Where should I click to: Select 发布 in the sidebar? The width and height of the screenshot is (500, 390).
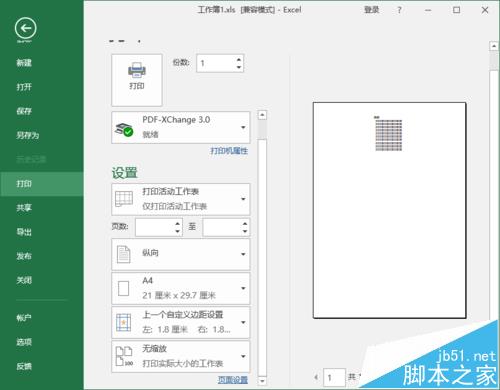(x=24, y=256)
